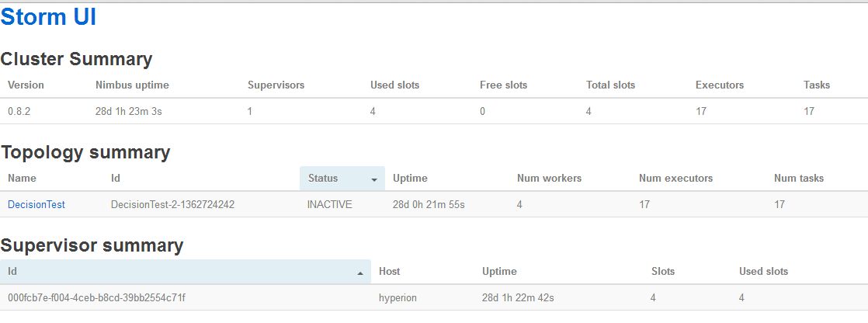Click the Nimbus uptime header in Cluster Summary

[132, 85]
